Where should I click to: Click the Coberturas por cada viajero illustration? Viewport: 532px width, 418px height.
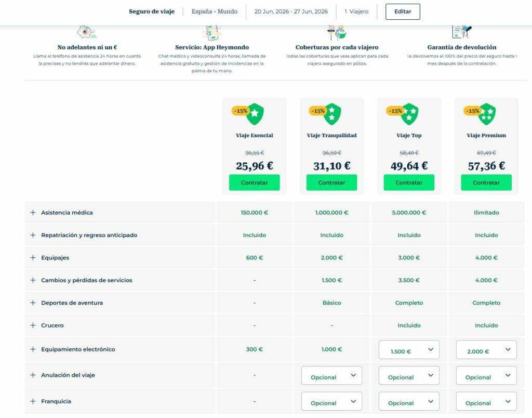(337, 33)
